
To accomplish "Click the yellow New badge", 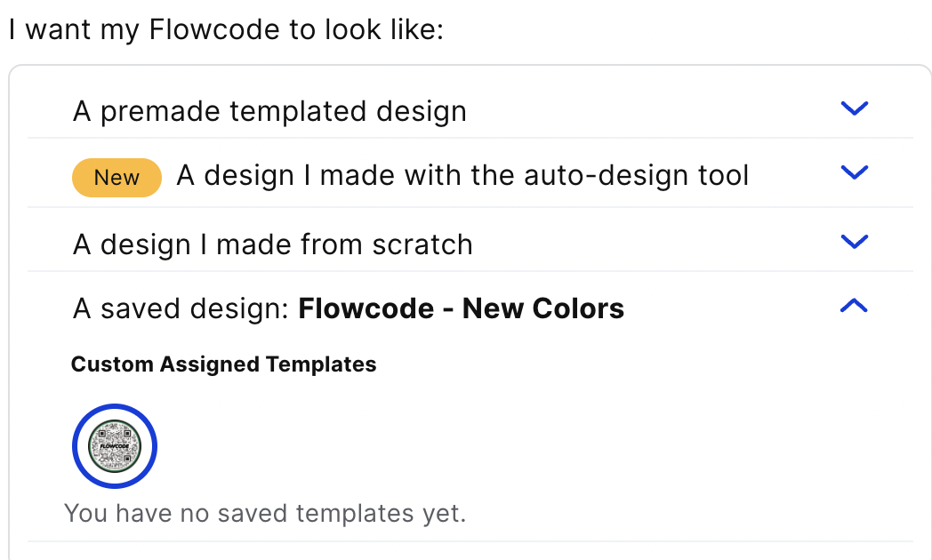I will coord(116,177).
